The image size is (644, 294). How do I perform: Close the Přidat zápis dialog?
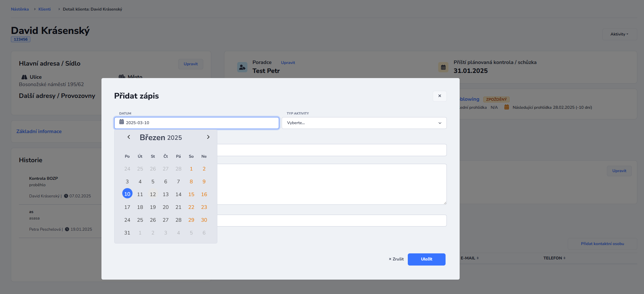point(439,96)
